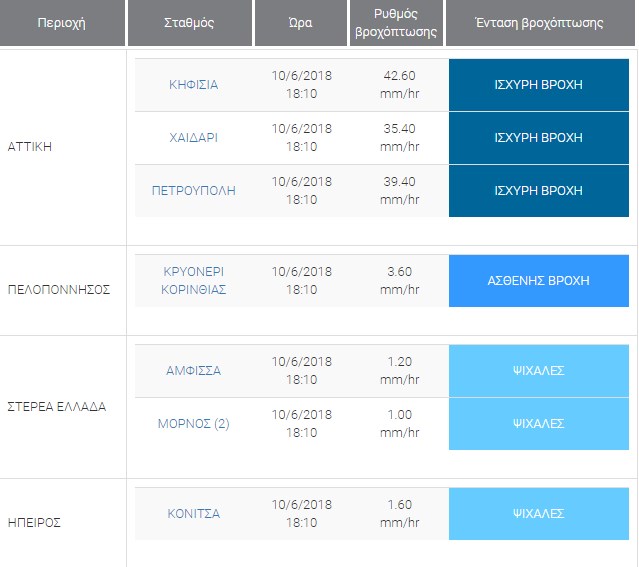The image size is (639, 567).
Task: Click ΙΣΧΥΡΗ ΒΡΟΧΗ badge in ΧΑΙΔΑΡΙ row
Action: click(539, 138)
